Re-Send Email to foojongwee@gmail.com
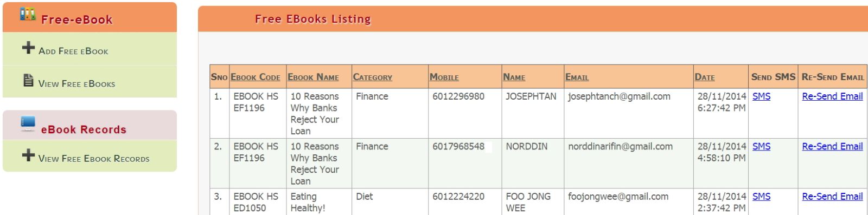This screenshot has width=868, height=215. click(832, 197)
